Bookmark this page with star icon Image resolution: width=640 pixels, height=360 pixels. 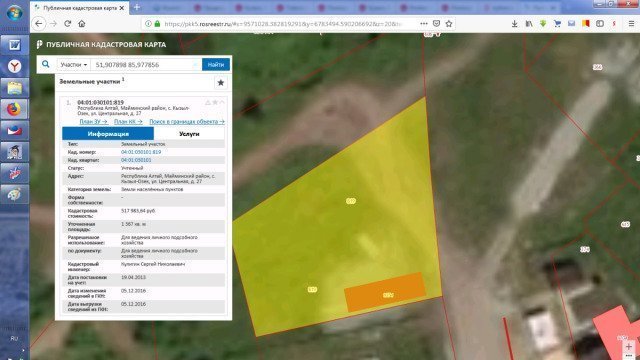[449, 24]
